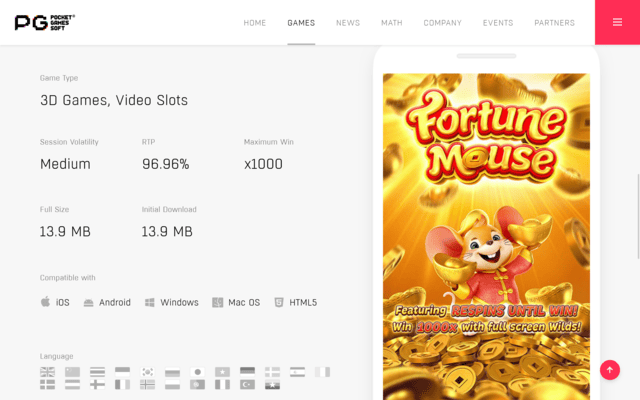Click the 'Full Size' label

point(54,209)
